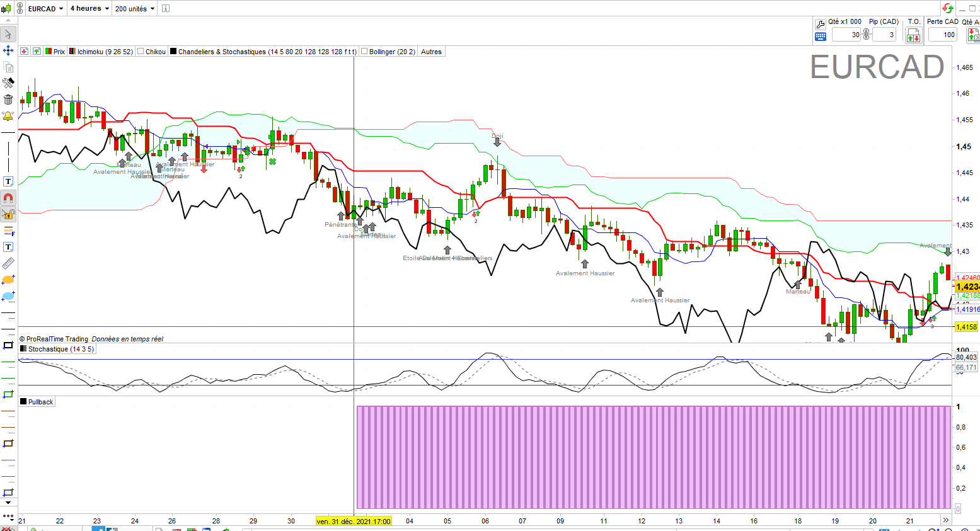Click the candlestick chart style icon
The image size is (980, 531).
6,8
